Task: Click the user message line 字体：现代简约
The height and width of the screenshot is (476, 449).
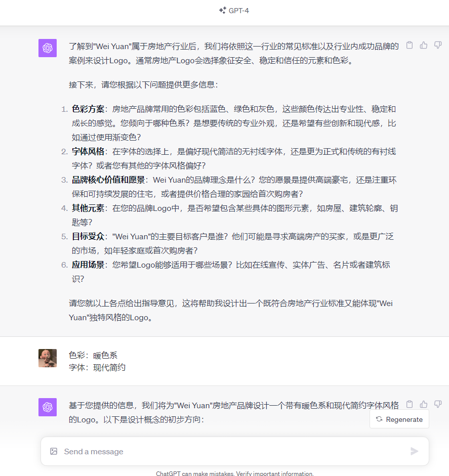Action: [x=97, y=368]
